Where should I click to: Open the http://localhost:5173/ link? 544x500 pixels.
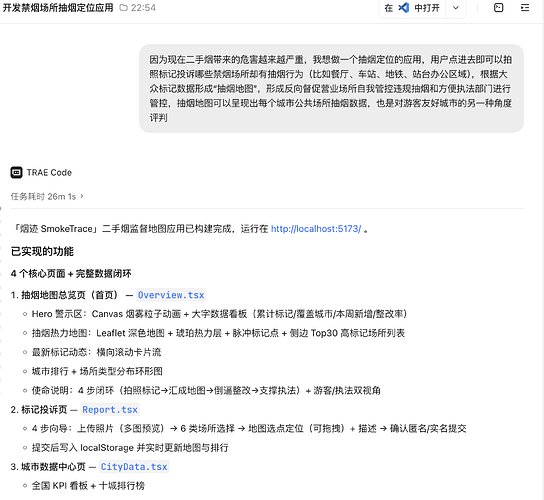point(316,229)
